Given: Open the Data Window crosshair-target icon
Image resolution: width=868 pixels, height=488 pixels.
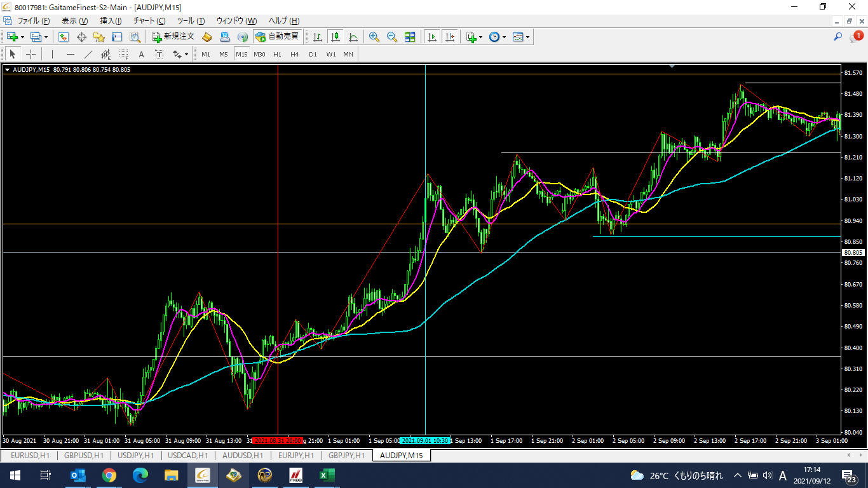Looking at the screenshot, I should [81, 37].
